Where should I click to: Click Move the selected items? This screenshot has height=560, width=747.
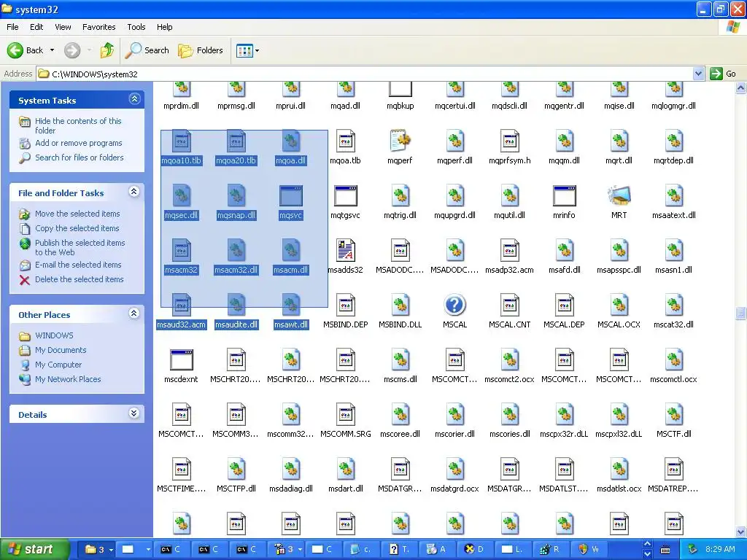(x=77, y=214)
